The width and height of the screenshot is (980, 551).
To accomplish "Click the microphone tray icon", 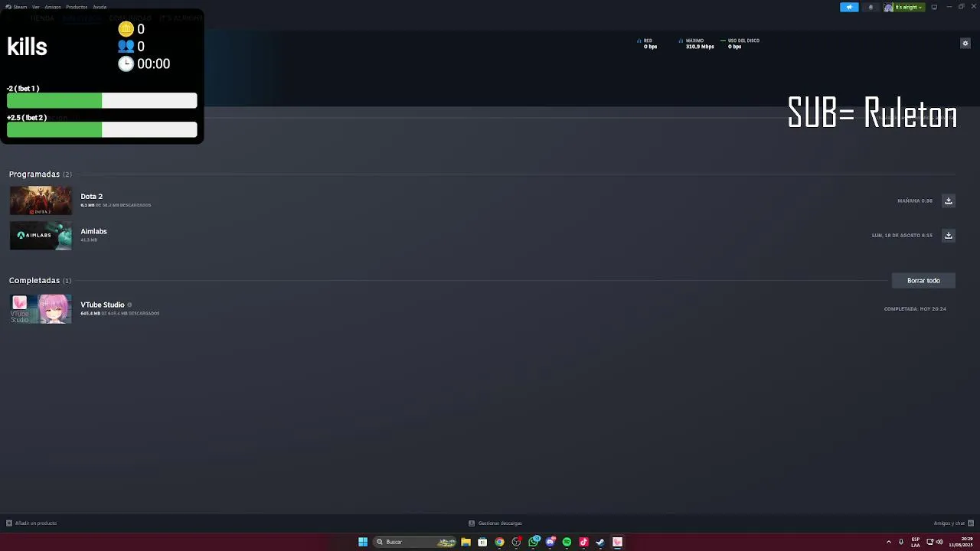I will click(x=901, y=542).
